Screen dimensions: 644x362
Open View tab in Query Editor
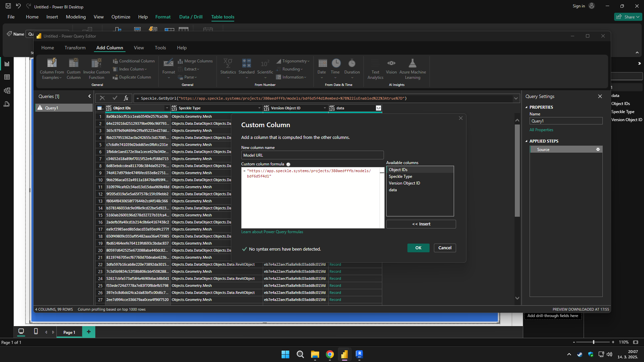click(139, 48)
